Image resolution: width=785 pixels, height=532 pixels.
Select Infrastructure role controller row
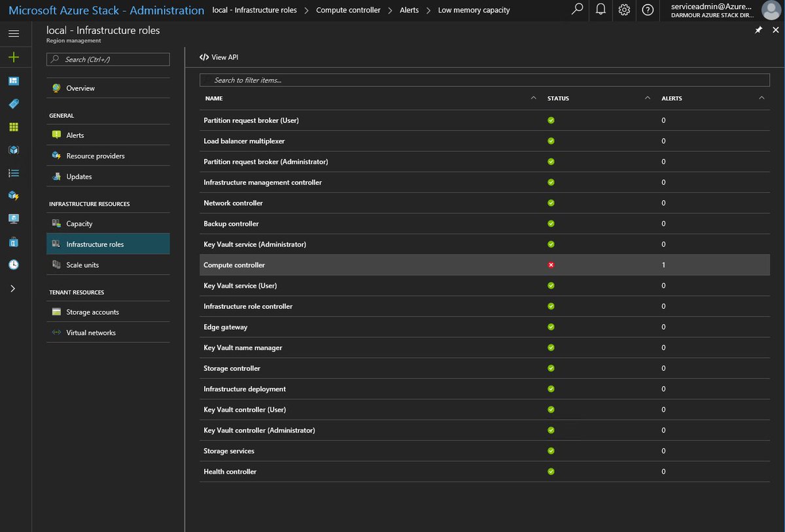pyautogui.click(x=485, y=306)
